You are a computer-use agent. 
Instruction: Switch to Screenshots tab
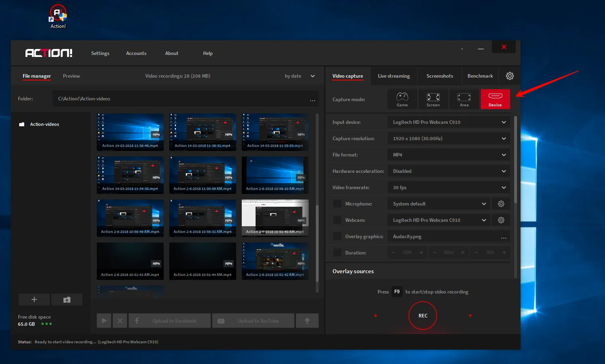pos(440,76)
